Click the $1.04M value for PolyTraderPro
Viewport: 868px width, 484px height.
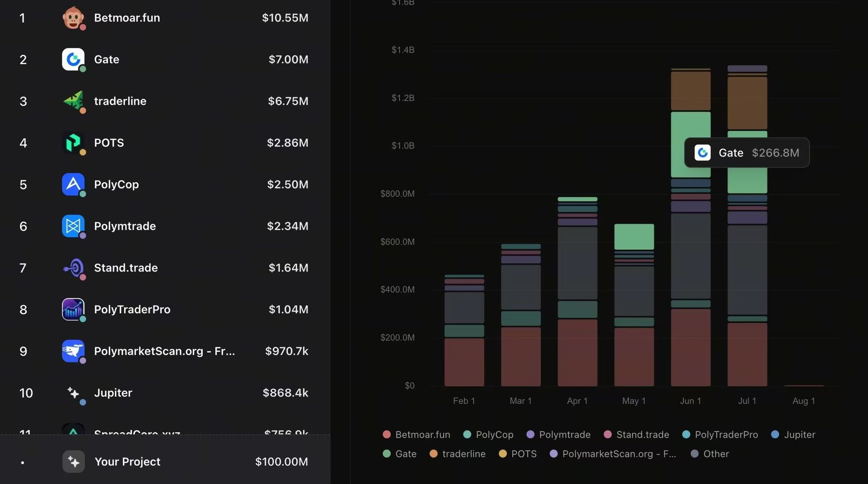coord(289,309)
